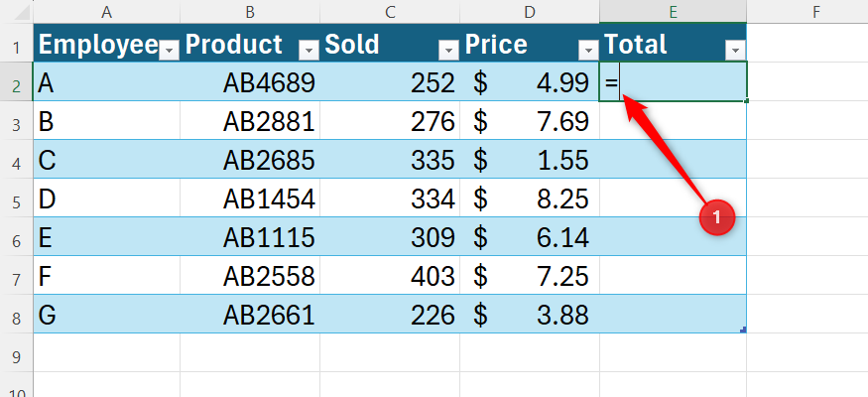Click the Employee header cell text
The width and height of the screenshot is (868, 397).
tap(98, 45)
